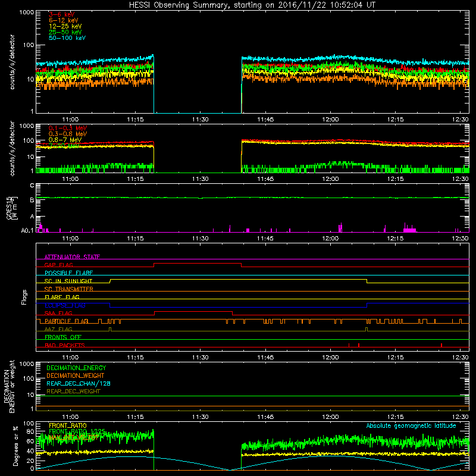
Task: Click the Absolute geomagnetic latitude label
Action: (x=411, y=426)
